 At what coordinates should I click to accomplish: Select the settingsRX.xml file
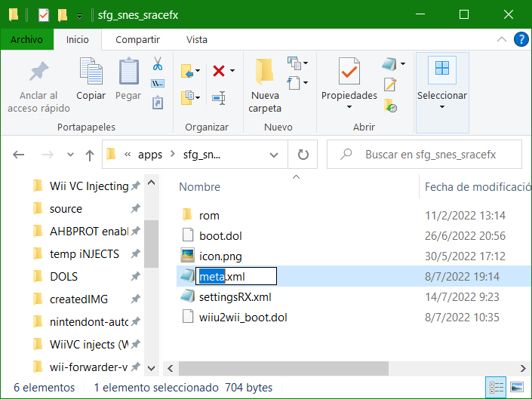point(235,297)
